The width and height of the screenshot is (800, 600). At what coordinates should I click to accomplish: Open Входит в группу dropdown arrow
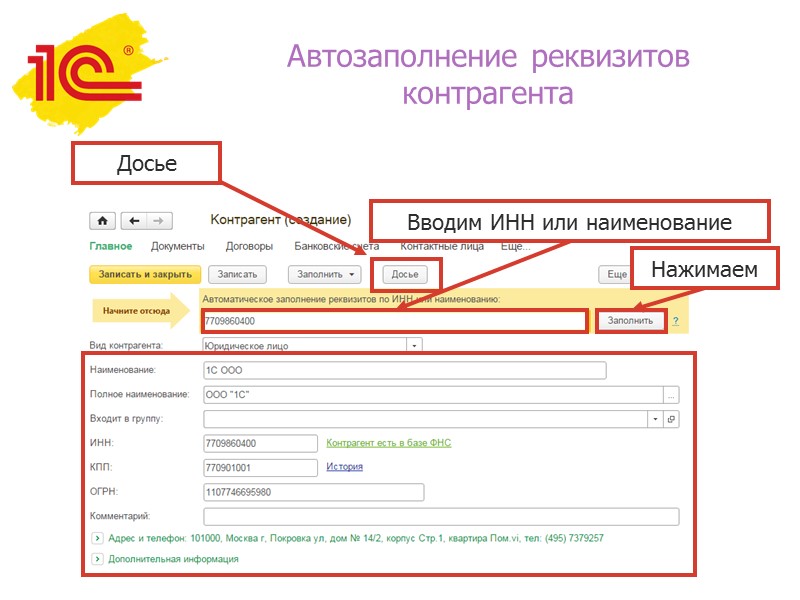click(655, 419)
